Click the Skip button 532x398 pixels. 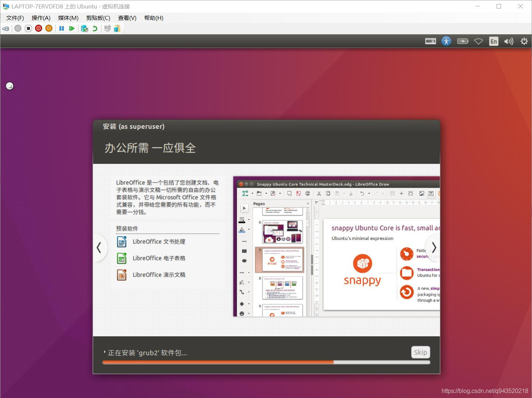(x=421, y=352)
